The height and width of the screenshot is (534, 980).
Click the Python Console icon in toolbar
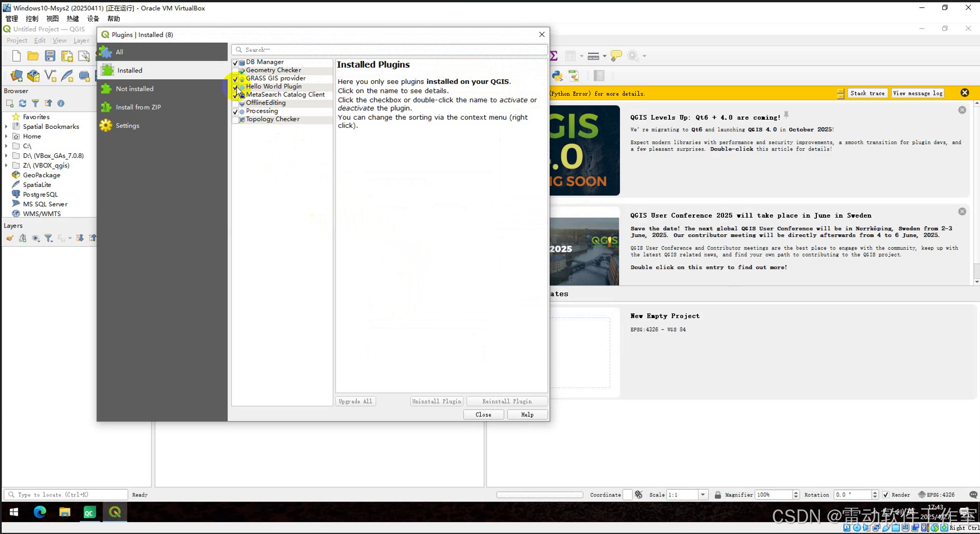tap(557, 76)
